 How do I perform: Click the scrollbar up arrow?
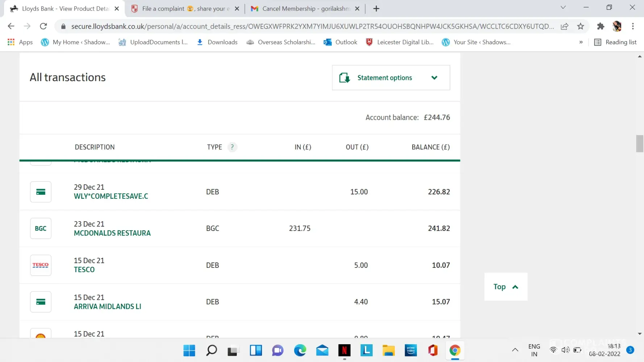(640, 56)
